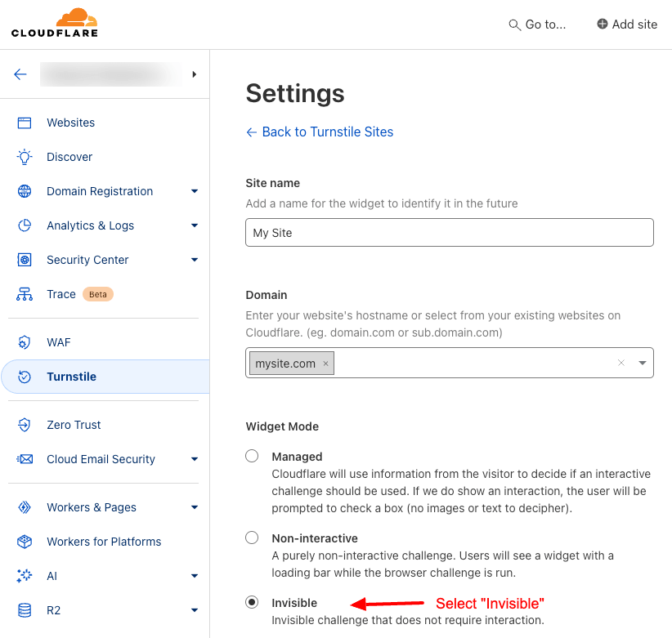Screen dimensions: 672x638
Task: Open Domain Registration label in sidebar
Action: click(100, 191)
